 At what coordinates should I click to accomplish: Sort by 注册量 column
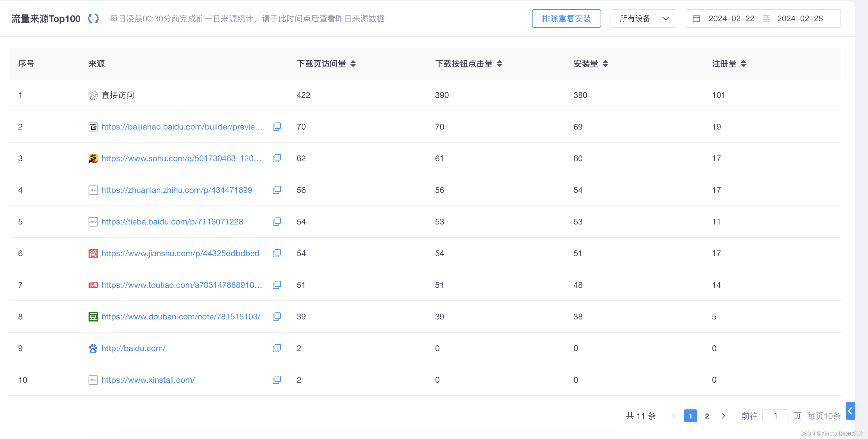(x=743, y=64)
